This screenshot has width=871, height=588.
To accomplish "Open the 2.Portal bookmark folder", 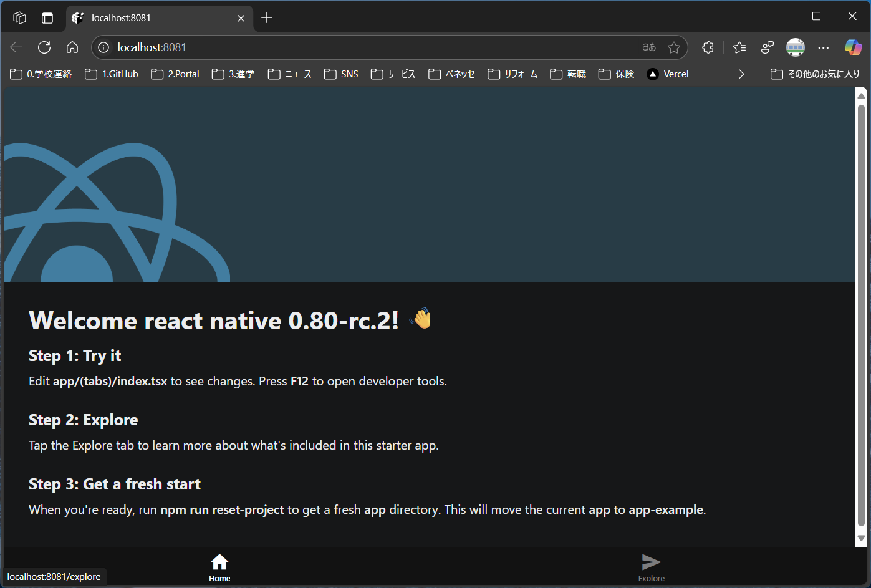I will coord(175,74).
